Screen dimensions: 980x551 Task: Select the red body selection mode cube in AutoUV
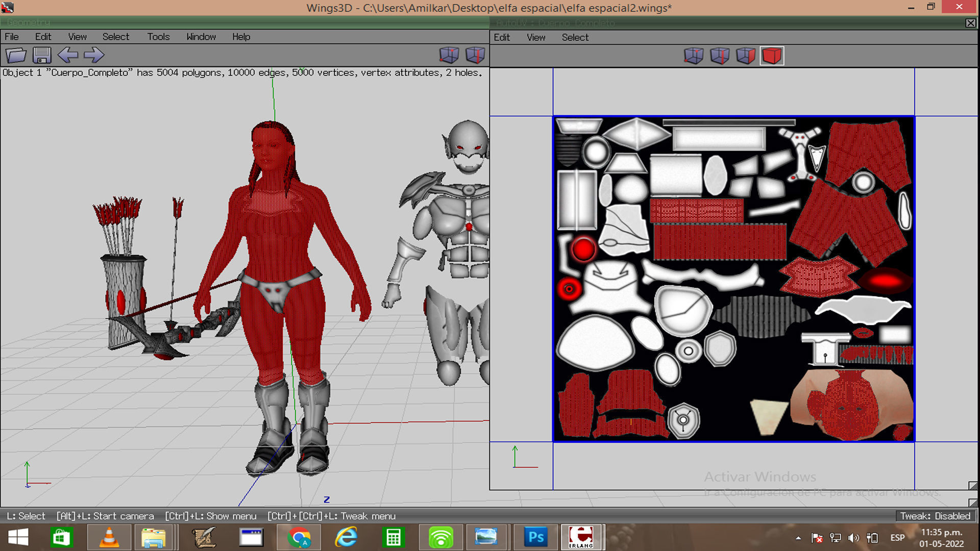(x=772, y=56)
